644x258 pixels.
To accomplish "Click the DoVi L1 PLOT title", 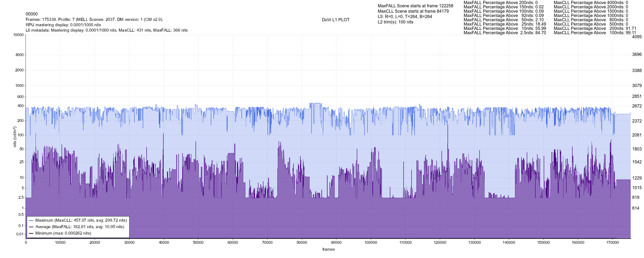I will (336, 20).
